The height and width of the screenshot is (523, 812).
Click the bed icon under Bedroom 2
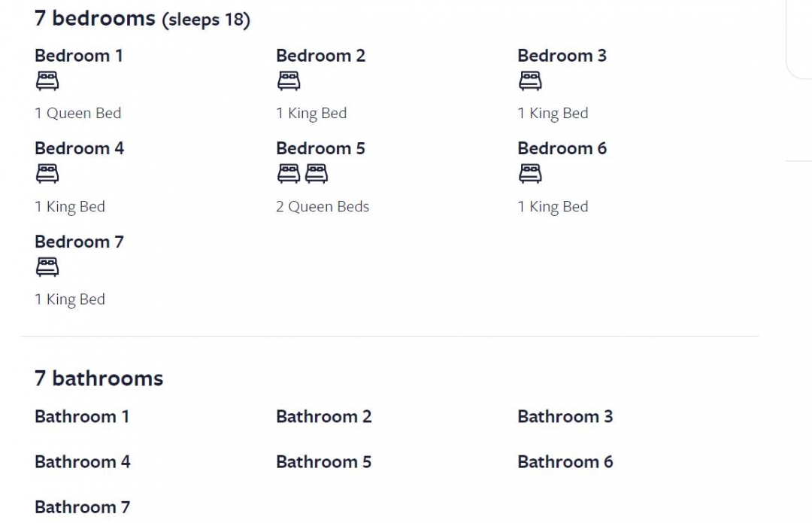(x=289, y=81)
